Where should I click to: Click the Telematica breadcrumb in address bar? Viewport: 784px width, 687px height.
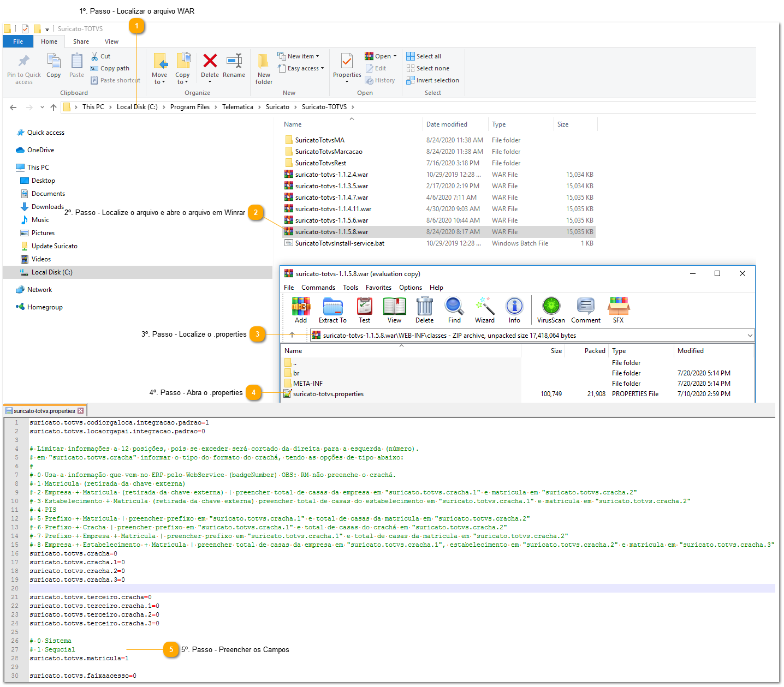[237, 107]
